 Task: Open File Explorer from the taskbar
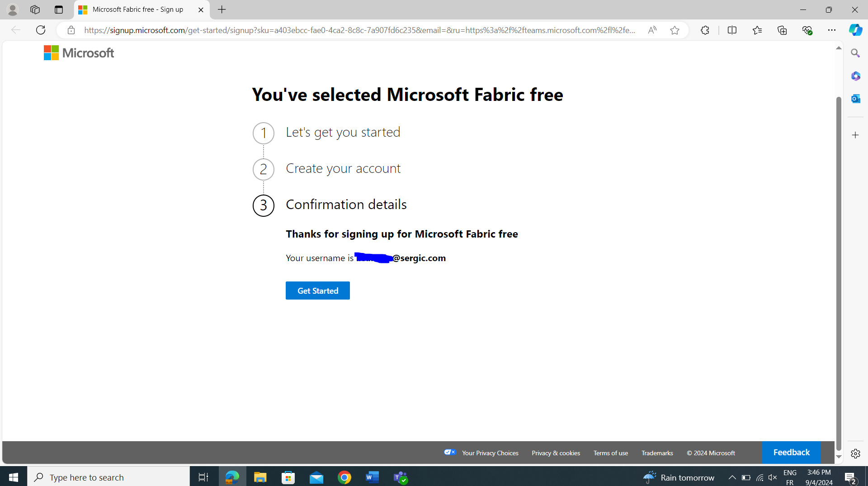click(x=260, y=477)
